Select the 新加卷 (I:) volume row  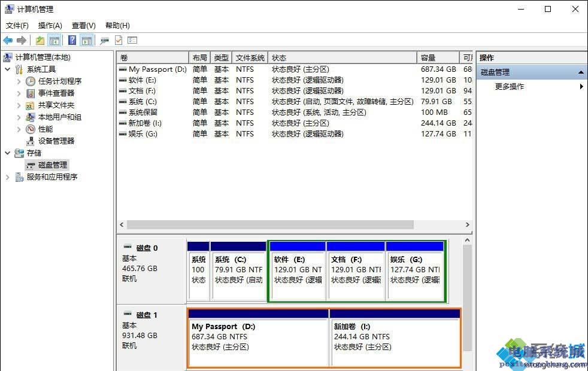(295, 123)
